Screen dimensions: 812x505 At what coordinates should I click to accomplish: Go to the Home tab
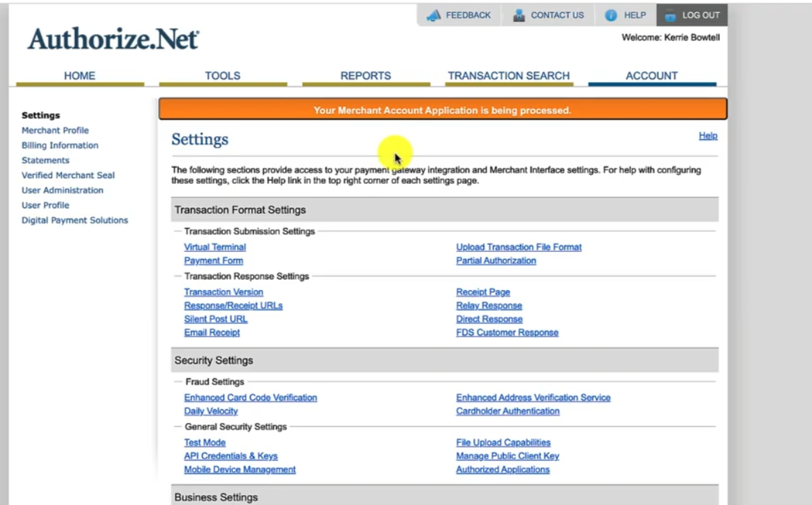pos(80,75)
